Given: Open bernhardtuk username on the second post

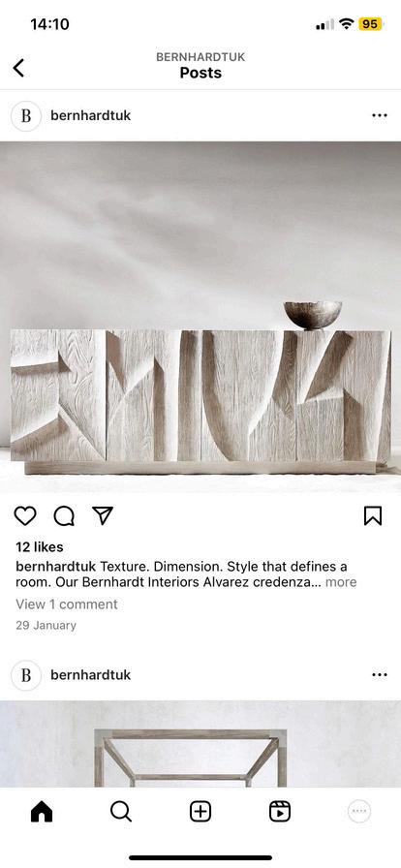Looking at the screenshot, I should point(90,675).
